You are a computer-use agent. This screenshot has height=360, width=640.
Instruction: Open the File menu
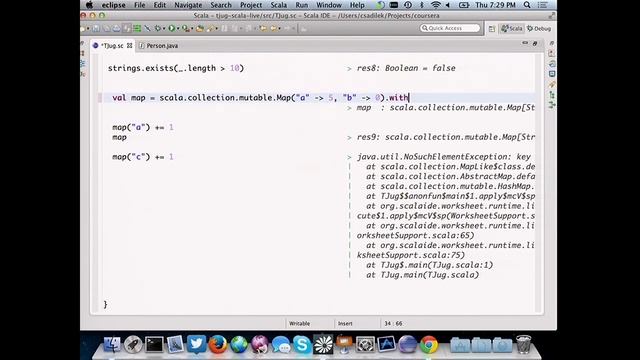140,5
